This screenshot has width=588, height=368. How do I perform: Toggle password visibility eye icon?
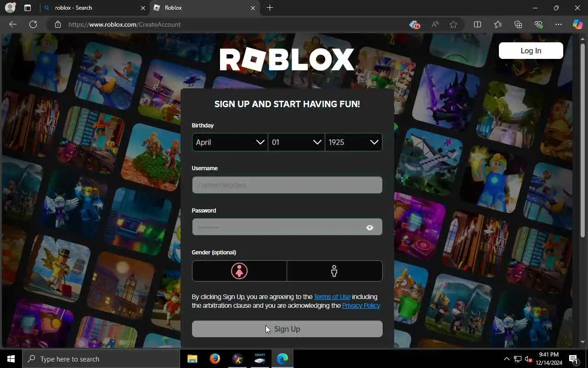[370, 227]
